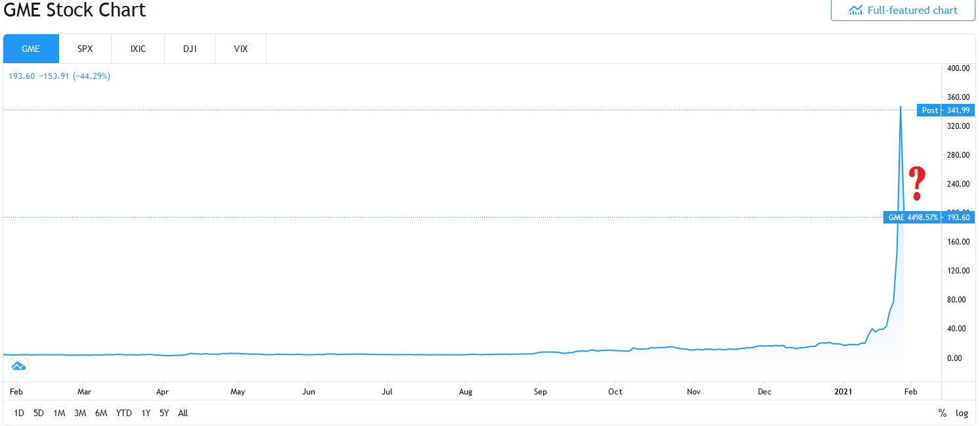Click the GME Stock Chart heading
980x426 pixels.
coord(74,10)
